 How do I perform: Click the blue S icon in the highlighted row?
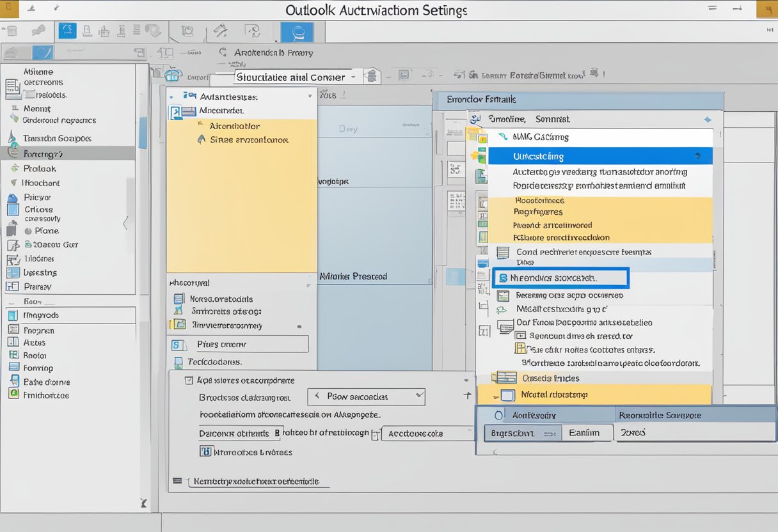pos(503,278)
